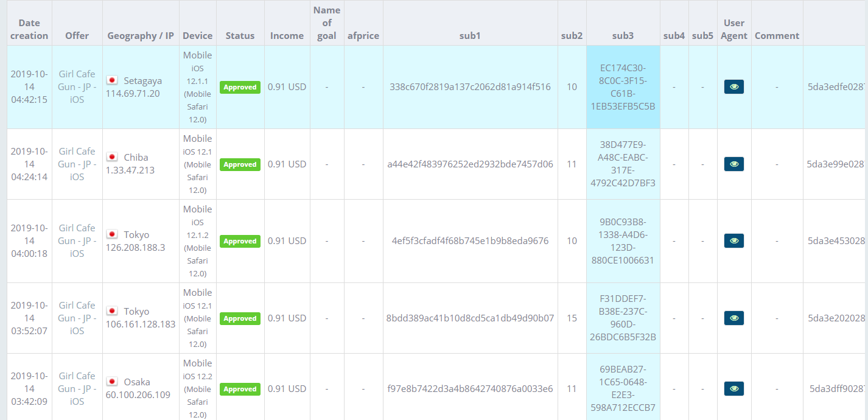
Task: View user agent for Osaka row
Action: tap(733, 389)
